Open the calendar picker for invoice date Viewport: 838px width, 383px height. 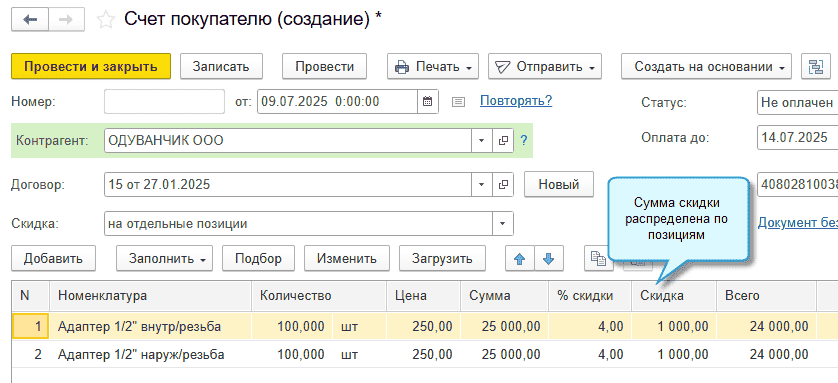pyautogui.click(x=428, y=101)
